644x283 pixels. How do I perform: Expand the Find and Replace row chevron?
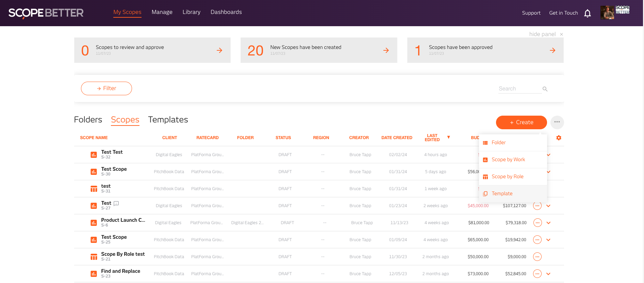pos(548,274)
